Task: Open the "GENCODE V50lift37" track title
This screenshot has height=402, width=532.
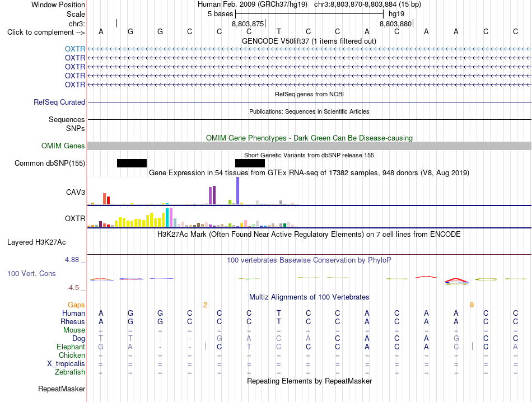Action: click(x=309, y=41)
